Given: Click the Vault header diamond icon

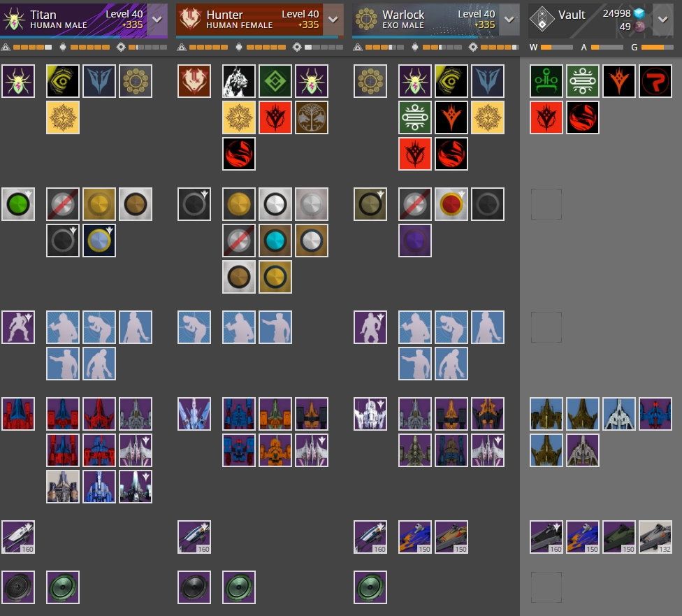Looking at the screenshot, I should click(x=542, y=20).
